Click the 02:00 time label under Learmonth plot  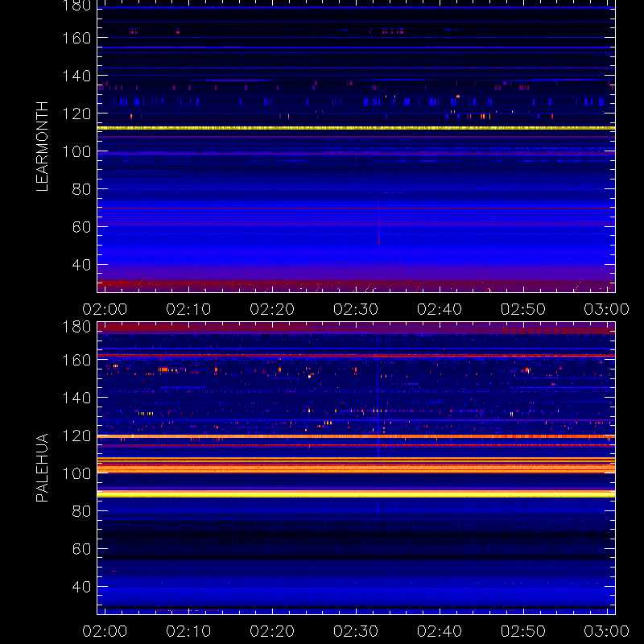coord(105,309)
